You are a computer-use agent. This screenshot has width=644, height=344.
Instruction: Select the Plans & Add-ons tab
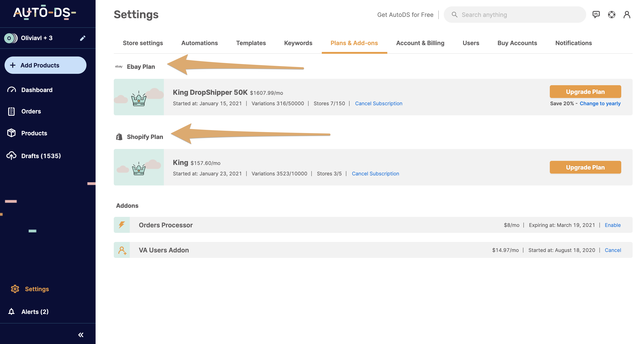(x=354, y=43)
